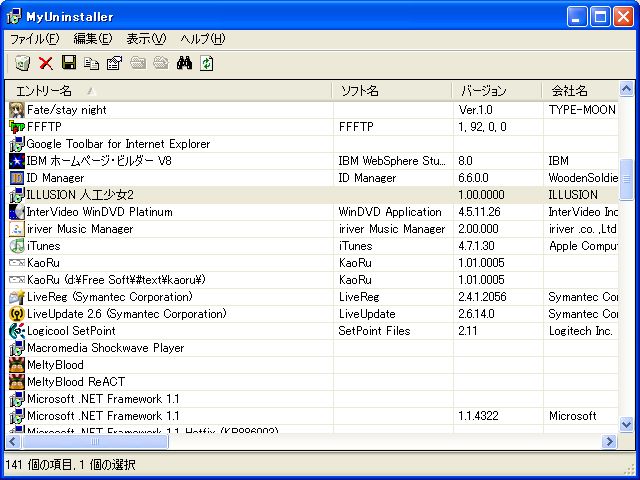Sort by the 会社名 column header
Viewport: 640px width, 480px height.
[580, 91]
